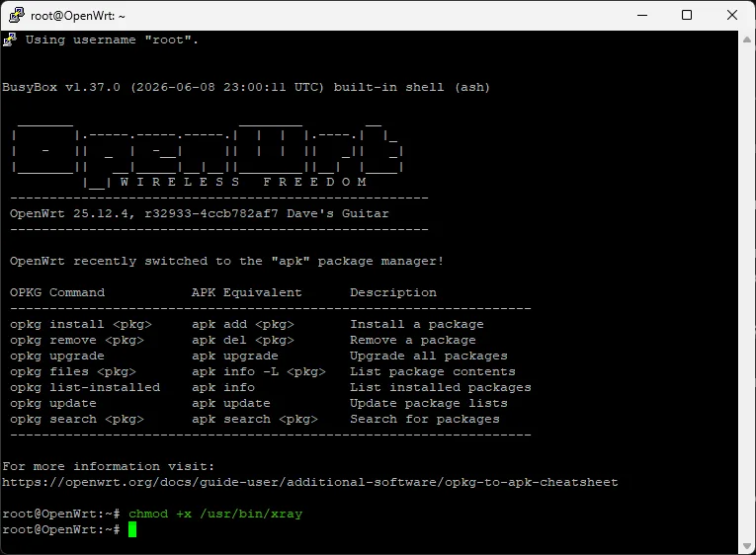Click the "Using username "root"." line
This screenshot has height=555, width=756.
click(112, 40)
